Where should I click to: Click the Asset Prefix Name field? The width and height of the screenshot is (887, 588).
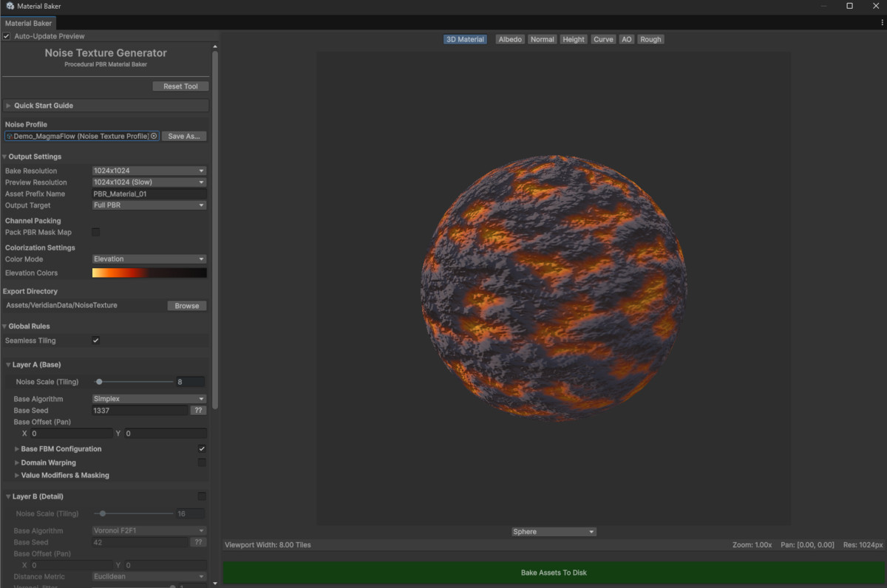tap(149, 194)
